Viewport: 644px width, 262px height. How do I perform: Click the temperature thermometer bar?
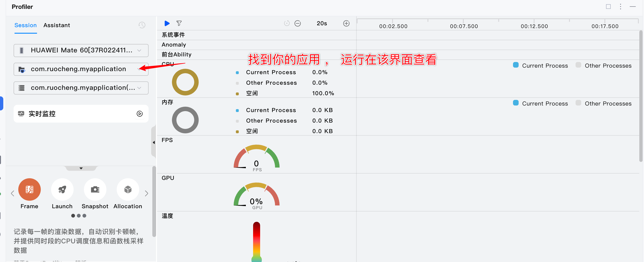257,242
